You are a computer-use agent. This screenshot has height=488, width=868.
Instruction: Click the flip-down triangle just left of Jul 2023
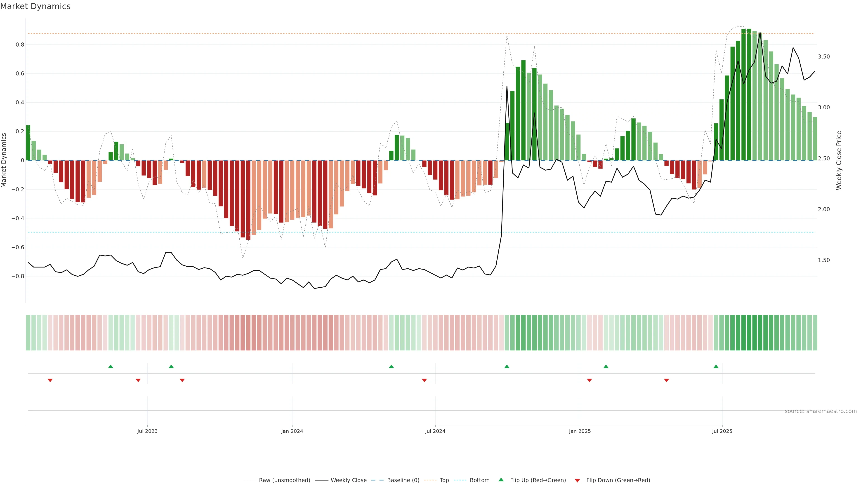coord(138,380)
